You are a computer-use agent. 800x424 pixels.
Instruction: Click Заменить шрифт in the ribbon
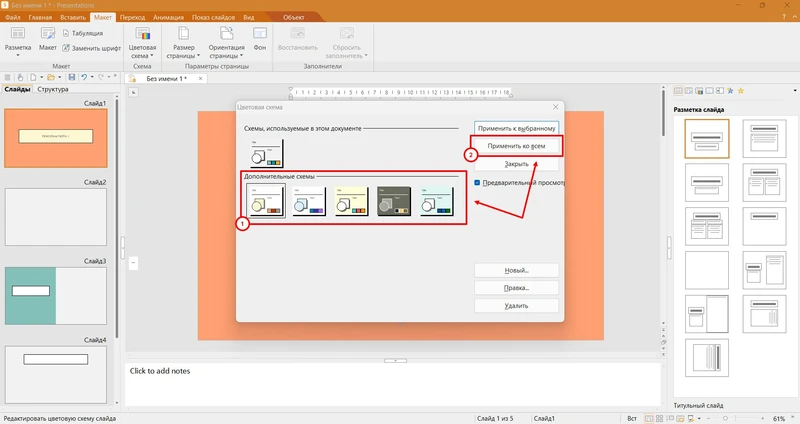pyautogui.click(x=91, y=48)
